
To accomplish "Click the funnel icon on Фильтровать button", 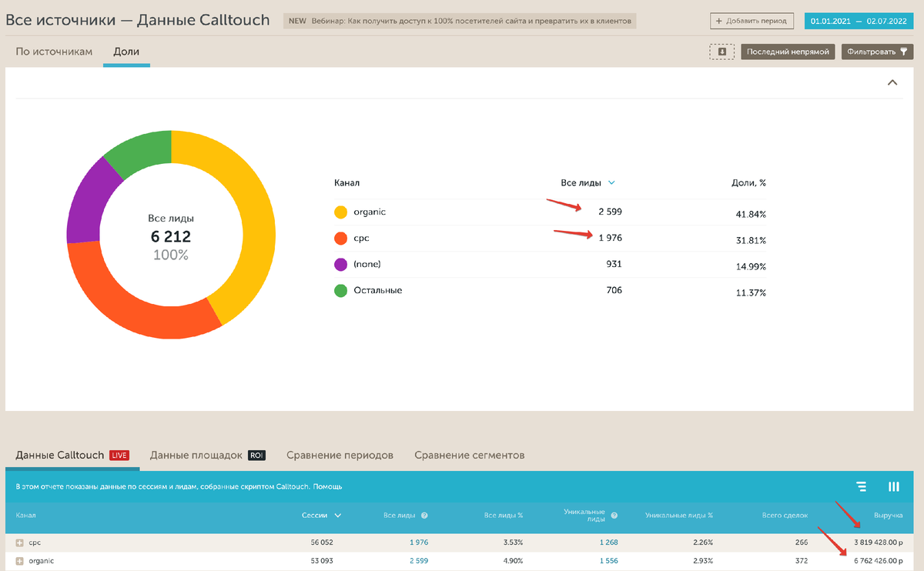I will [x=905, y=52].
